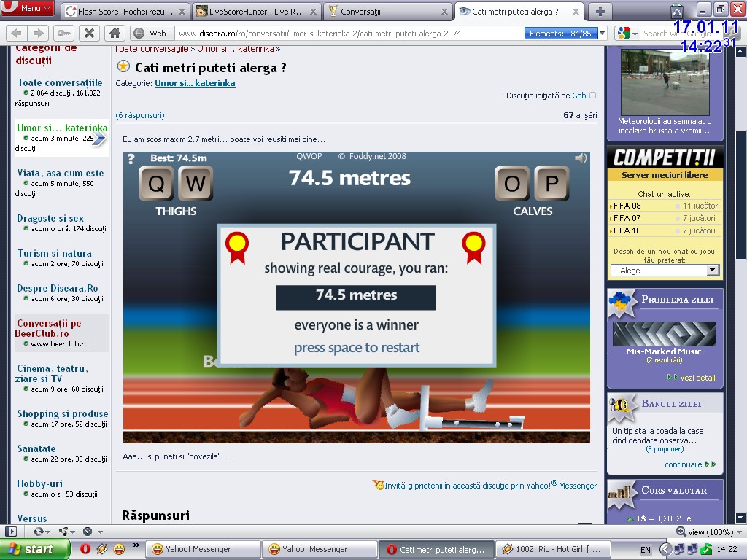Click the EN language indicator in taskbar
Image resolution: width=747 pixels, height=560 pixels.
[x=646, y=550]
